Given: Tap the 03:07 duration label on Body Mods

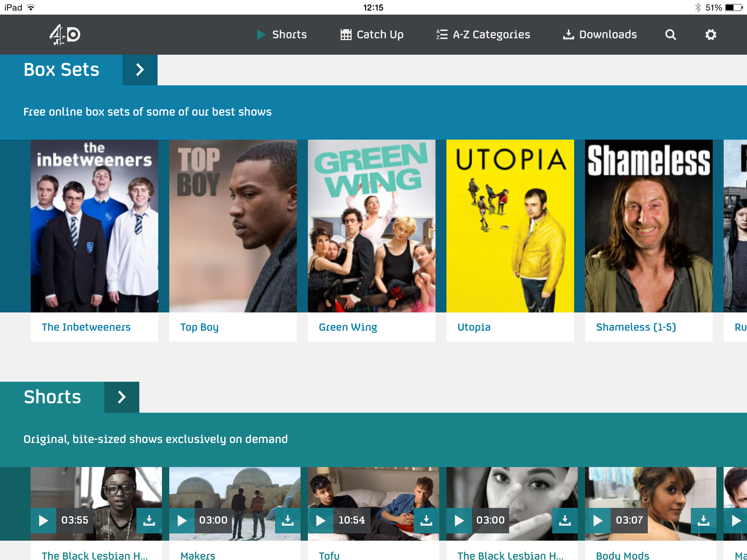Looking at the screenshot, I should point(630,521).
